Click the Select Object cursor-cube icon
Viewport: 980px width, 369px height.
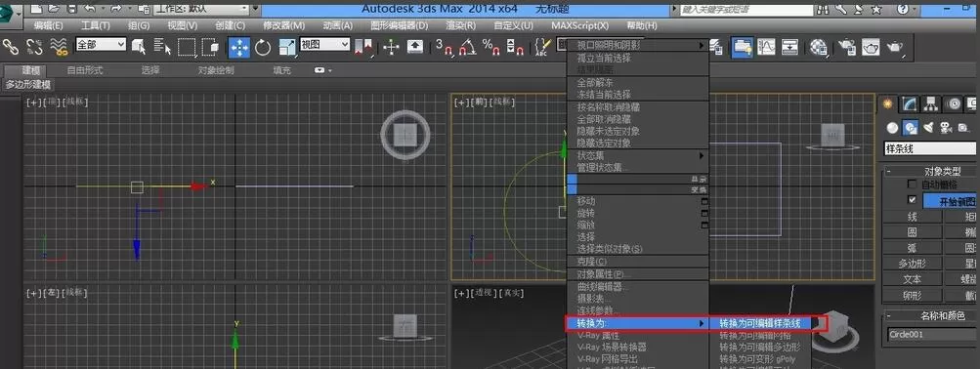click(138, 46)
